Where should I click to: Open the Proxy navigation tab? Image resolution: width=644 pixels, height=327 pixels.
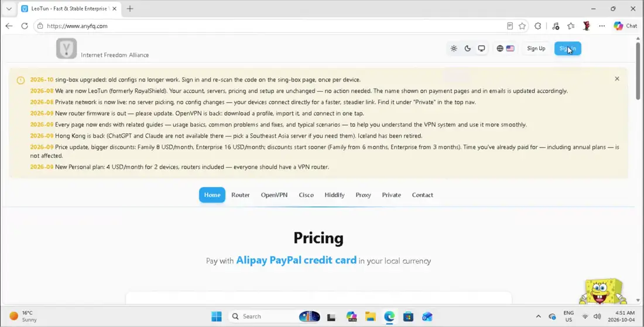point(363,195)
